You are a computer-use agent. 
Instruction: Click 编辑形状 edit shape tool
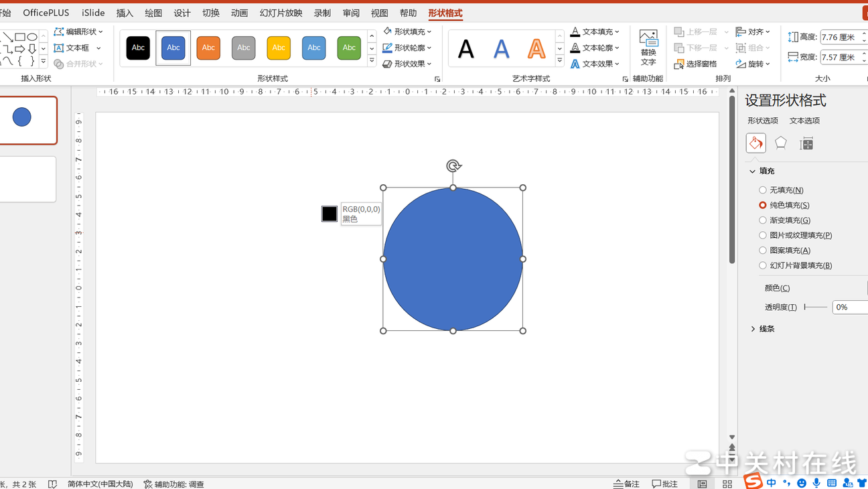[x=78, y=31]
